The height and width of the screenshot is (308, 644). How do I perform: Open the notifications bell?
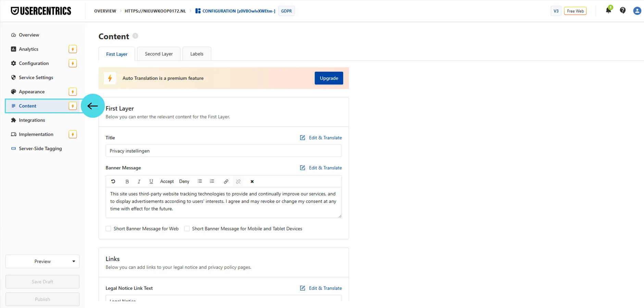pyautogui.click(x=608, y=10)
